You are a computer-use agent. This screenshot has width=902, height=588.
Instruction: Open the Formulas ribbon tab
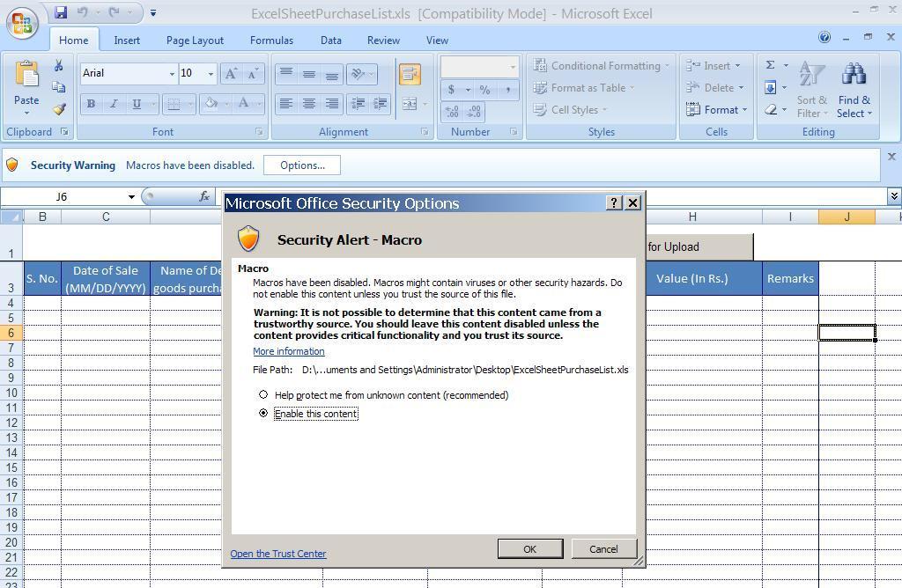point(271,40)
